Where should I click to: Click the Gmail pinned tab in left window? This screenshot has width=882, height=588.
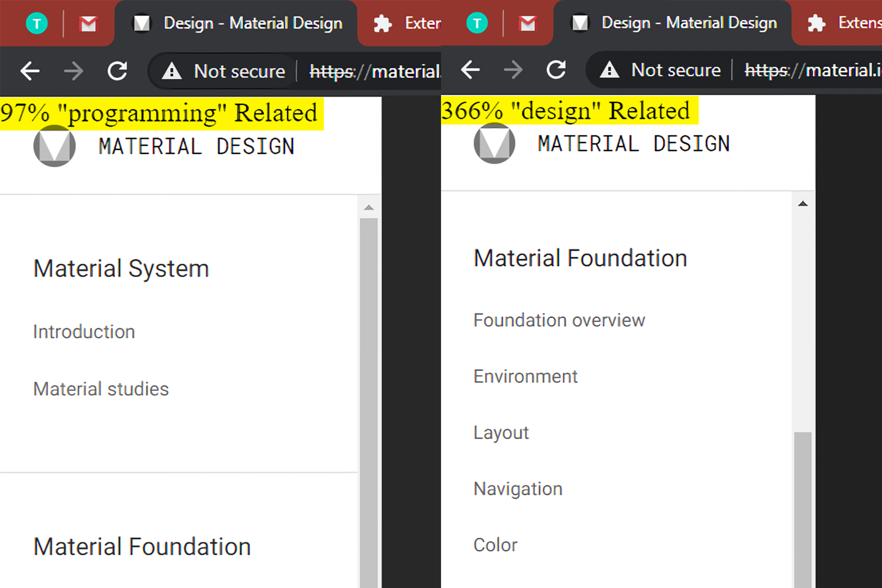point(88,23)
